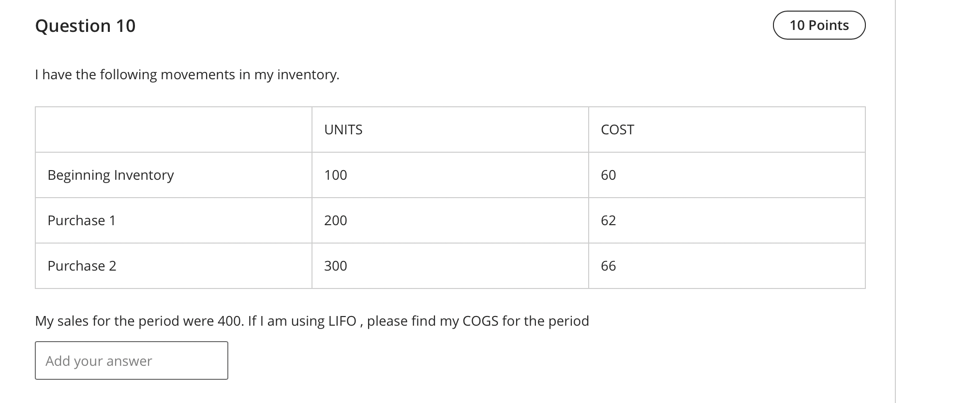Select the 'Question 10' heading
Viewport: 980px width, 403px height.
[86, 26]
